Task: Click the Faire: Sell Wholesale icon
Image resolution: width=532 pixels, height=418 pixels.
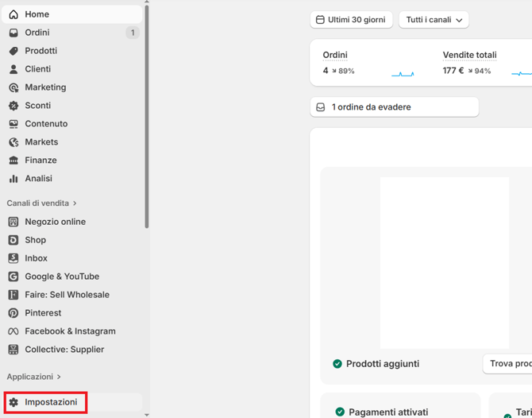Action: [13, 295]
